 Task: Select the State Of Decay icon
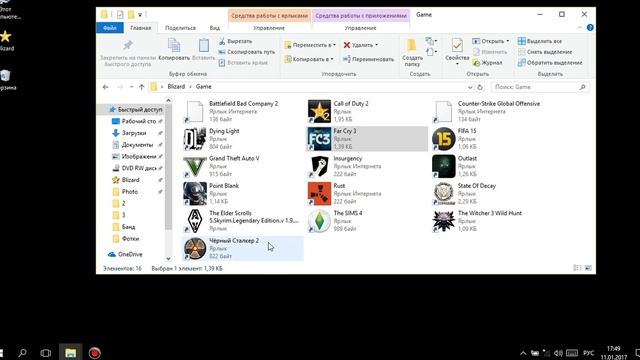[x=444, y=193]
